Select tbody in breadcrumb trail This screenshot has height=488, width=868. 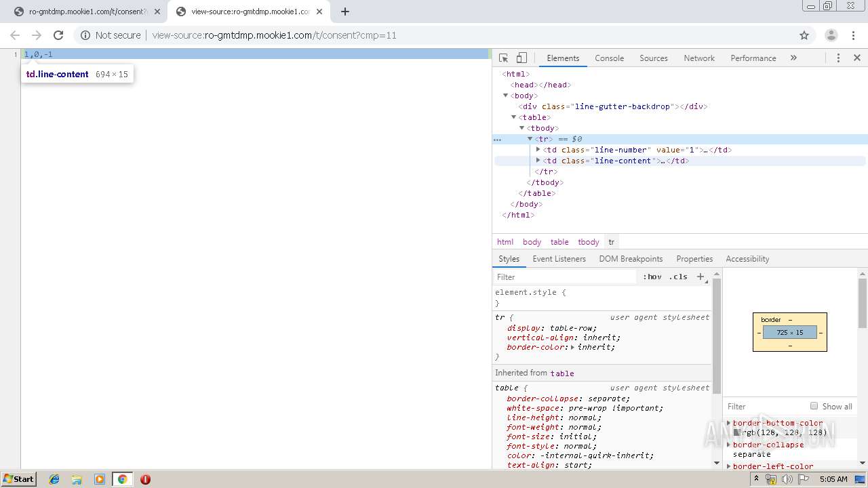tap(588, 242)
